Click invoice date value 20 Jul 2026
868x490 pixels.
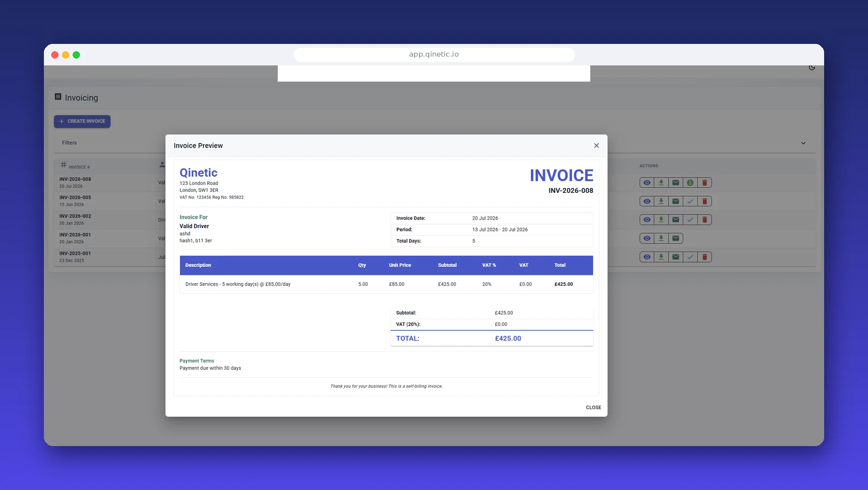coord(485,218)
